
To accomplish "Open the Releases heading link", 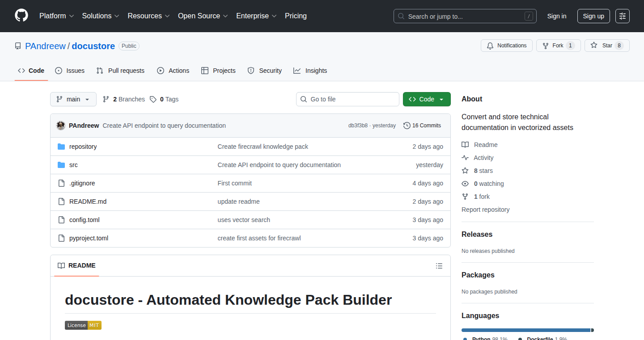I will click(477, 234).
